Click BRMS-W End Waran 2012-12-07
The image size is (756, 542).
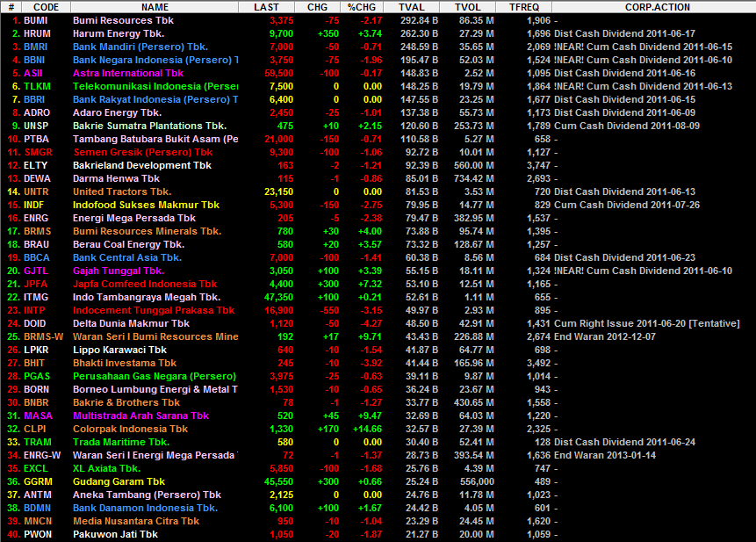pos(605,336)
